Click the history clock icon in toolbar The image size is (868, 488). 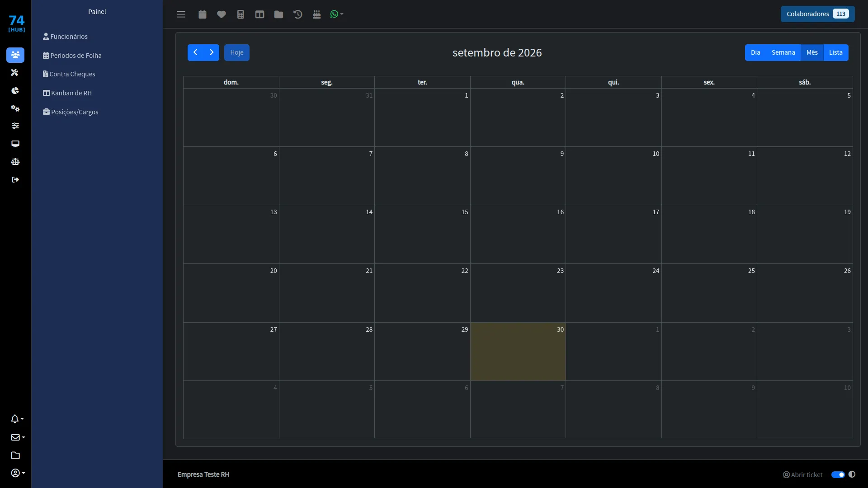coord(297,14)
